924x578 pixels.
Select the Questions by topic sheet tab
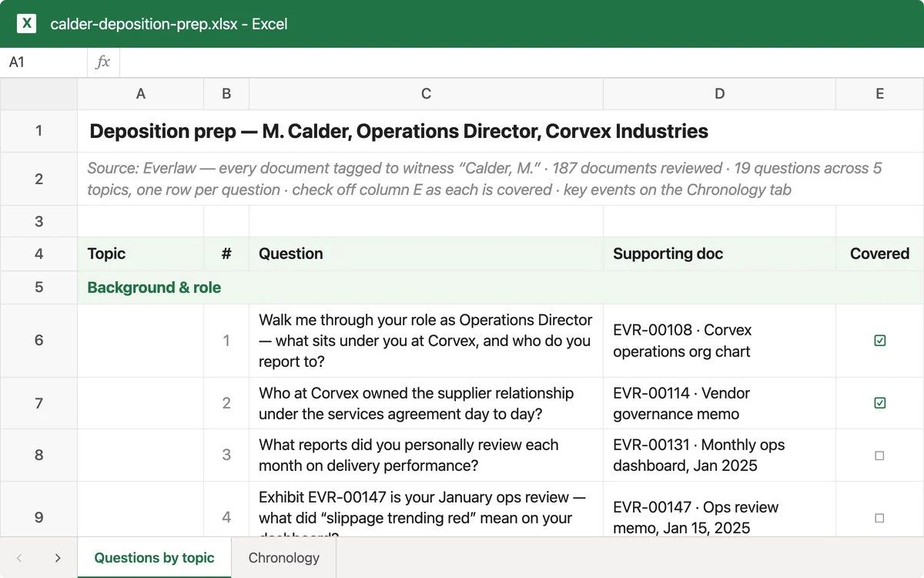pos(154,558)
